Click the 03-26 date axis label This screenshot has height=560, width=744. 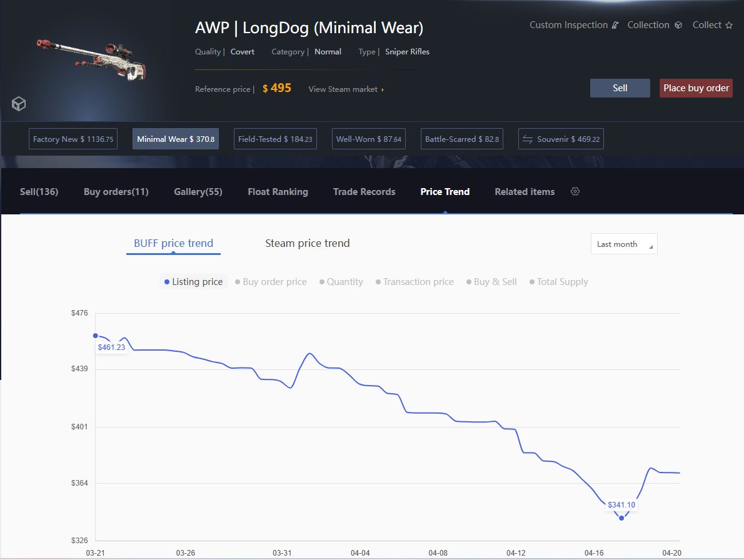coord(186,553)
